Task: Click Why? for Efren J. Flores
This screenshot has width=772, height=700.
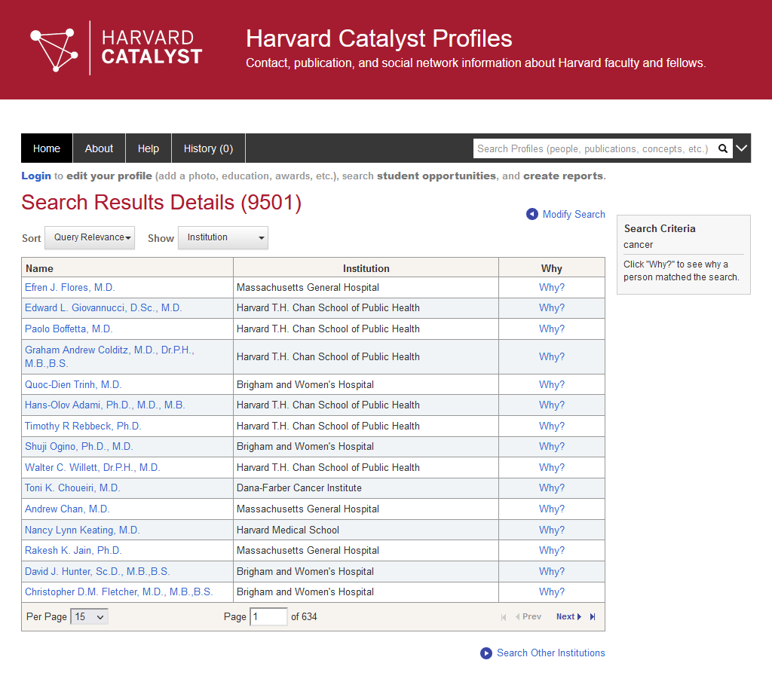Action: 552,288
